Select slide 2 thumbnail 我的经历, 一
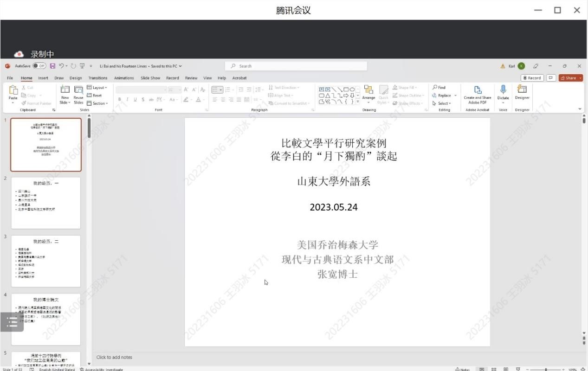The height and width of the screenshot is (371, 588). (46, 203)
